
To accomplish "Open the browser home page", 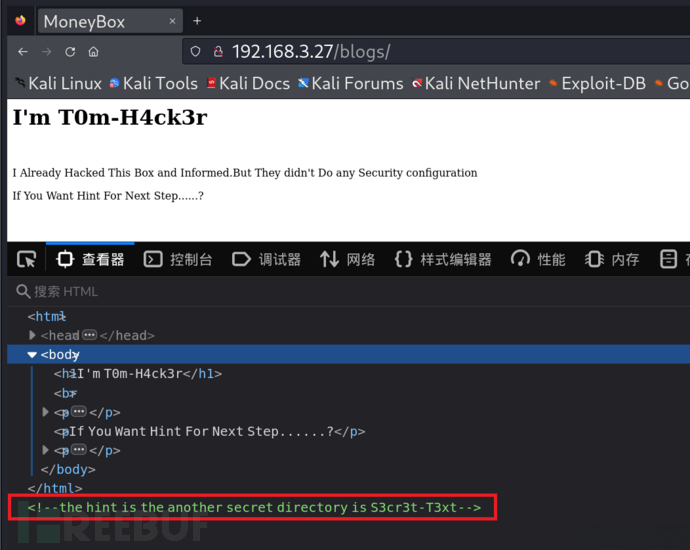I will point(93,52).
